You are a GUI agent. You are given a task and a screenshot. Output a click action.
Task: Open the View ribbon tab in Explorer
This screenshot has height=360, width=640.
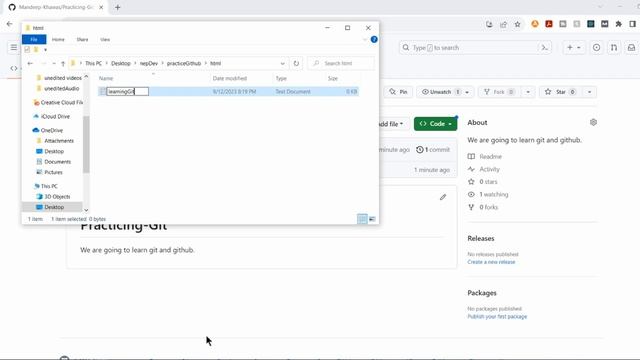click(105, 39)
